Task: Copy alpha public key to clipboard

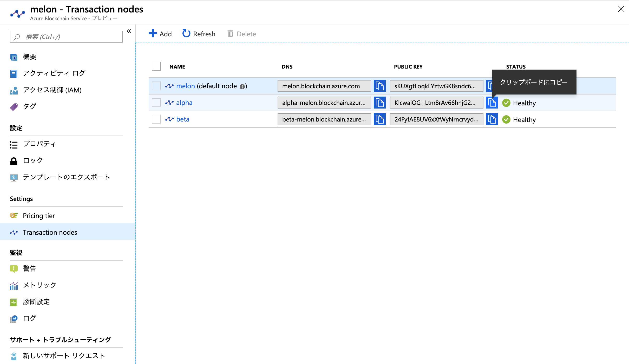Action: pyautogui.click(x=492, y=103)
